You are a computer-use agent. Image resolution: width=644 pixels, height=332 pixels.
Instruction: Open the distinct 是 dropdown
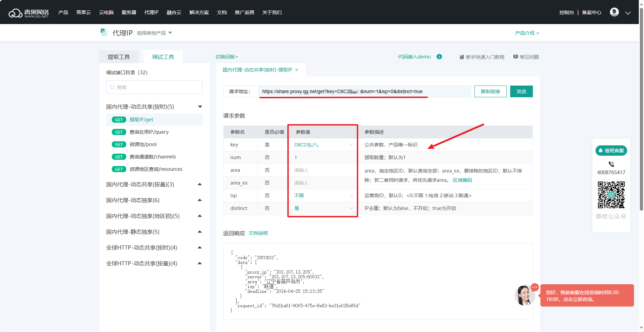pos(351,208)
